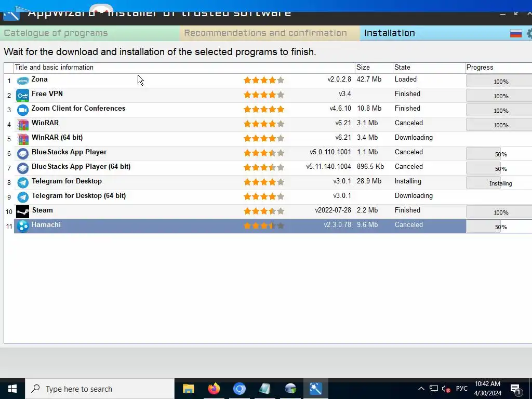Click version v5.0.110.1001 text
532x399 pixels.
point(330,152)
